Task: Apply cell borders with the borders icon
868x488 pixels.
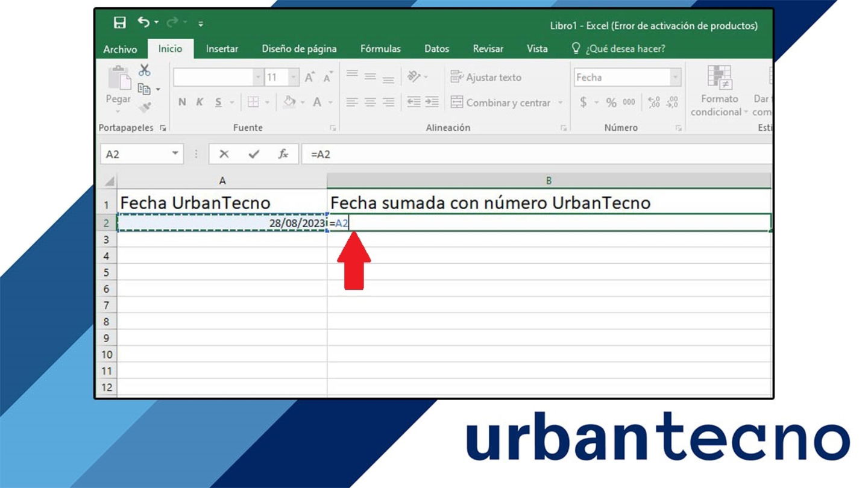Action: tap(253, 102)
